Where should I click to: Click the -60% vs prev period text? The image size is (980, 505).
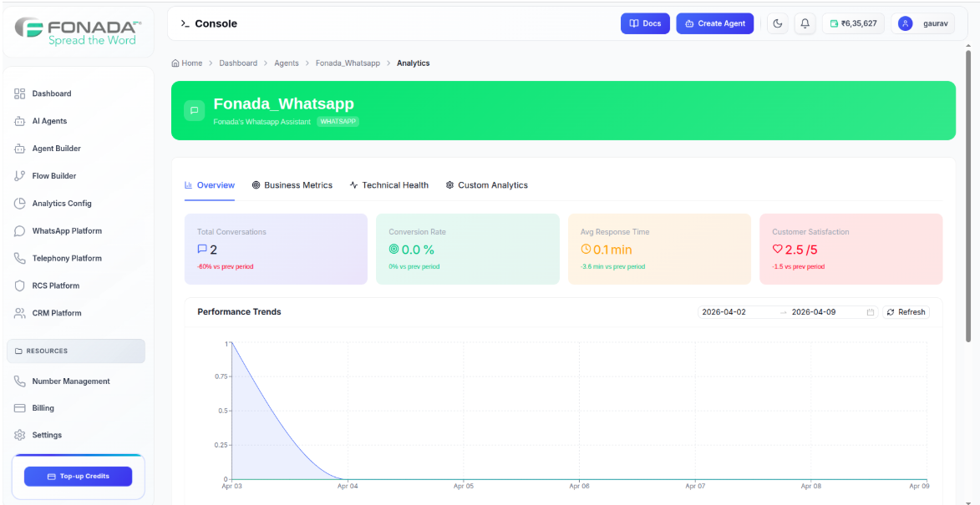(225, 266)
